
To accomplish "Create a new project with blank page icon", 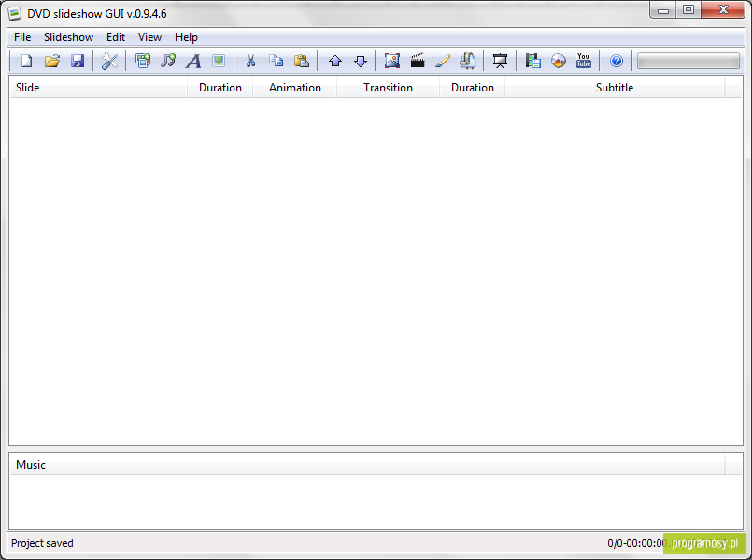I will (27, 61).
